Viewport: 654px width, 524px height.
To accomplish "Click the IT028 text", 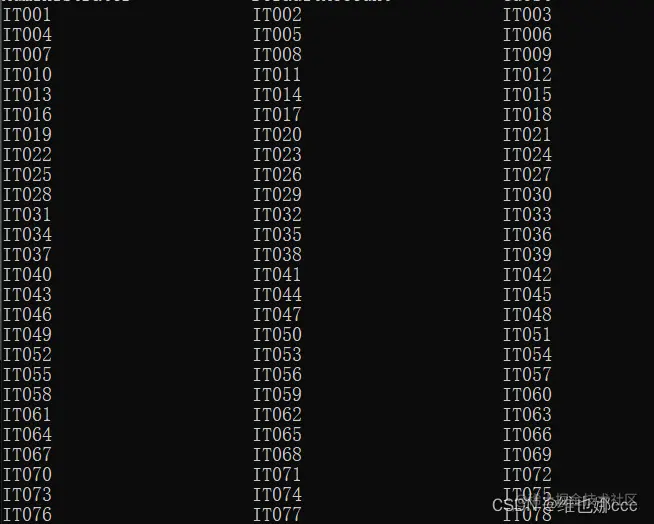I will 27,195.
